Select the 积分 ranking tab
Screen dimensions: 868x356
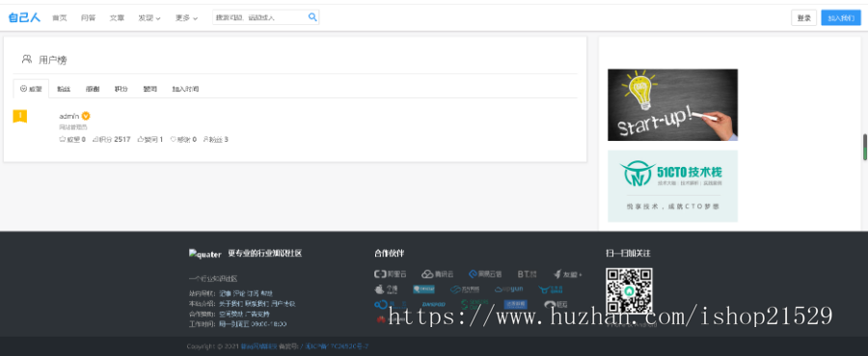click(121, 89)
